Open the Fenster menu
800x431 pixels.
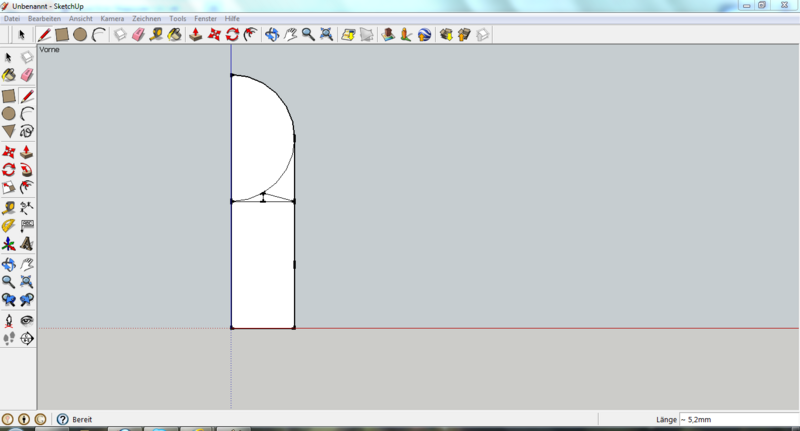point(206,19)
